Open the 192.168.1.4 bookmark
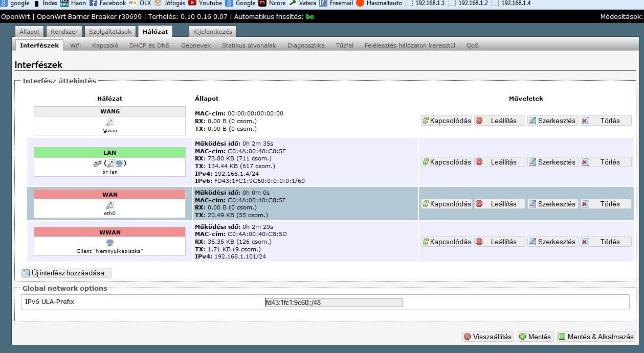This screenshot has width=644, height=353. (511, 3)
